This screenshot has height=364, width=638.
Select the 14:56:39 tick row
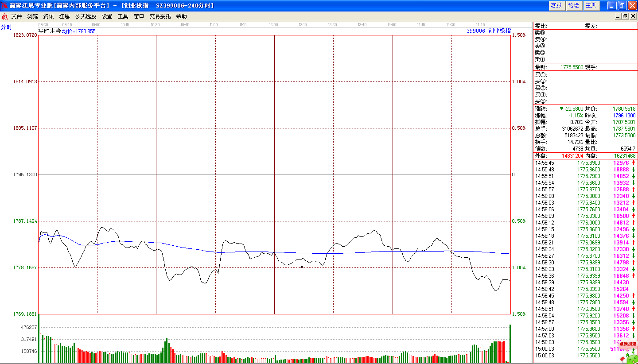585,283
